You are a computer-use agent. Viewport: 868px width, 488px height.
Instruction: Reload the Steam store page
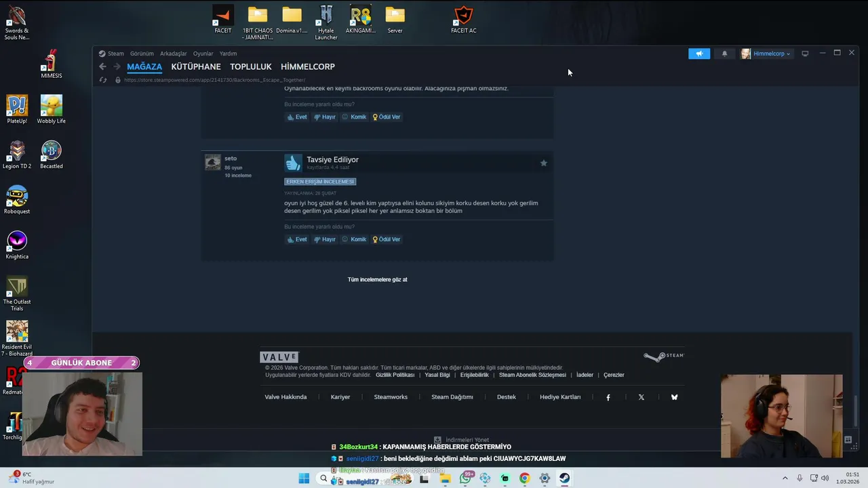point(103,80)
